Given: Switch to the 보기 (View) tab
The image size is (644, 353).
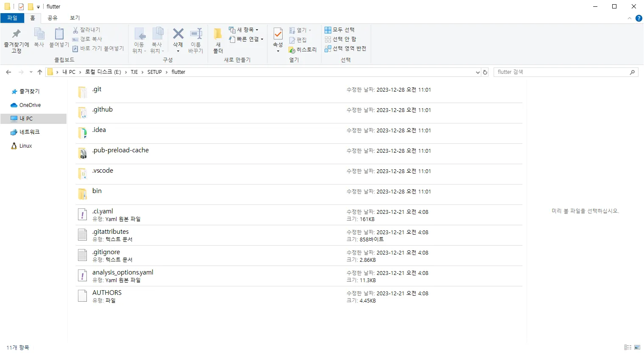Looking at the screenshot, I should click(x=75, y=18).
